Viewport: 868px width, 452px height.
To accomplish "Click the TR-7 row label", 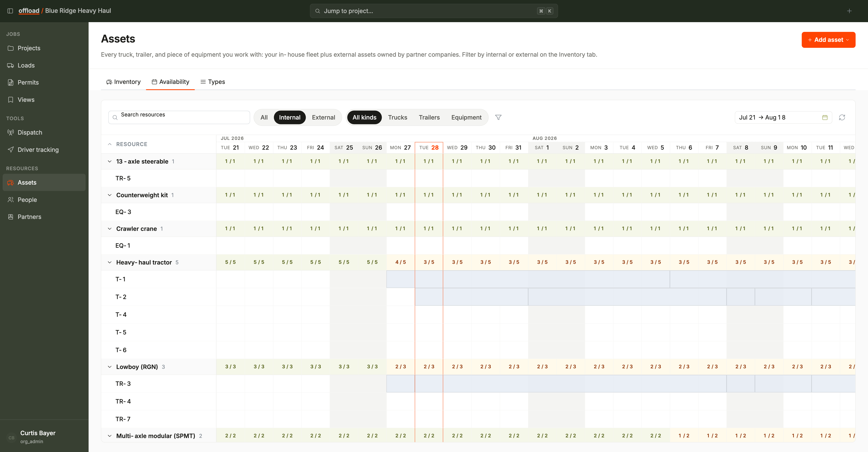I will point(123,419).
